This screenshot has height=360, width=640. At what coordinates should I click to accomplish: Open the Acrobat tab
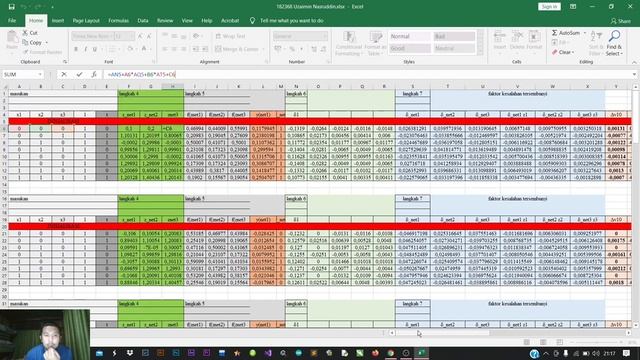(x=230, y=20)
